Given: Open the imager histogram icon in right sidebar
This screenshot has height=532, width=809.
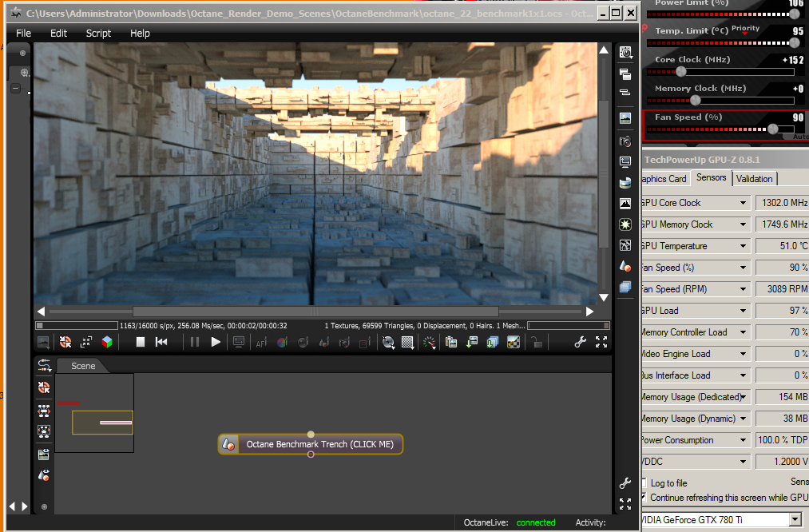Looking at the screenshot, I should (625, 204).
